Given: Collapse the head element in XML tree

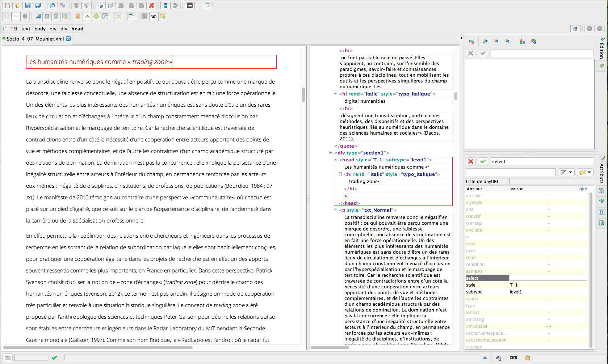Looking at the screenshot, I should tap(336, 160).
